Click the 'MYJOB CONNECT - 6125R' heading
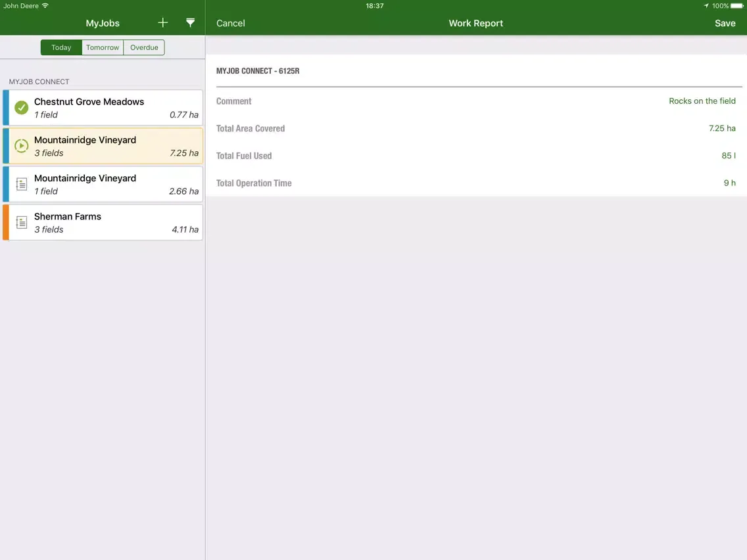747x560 pixels. (258, 71)
